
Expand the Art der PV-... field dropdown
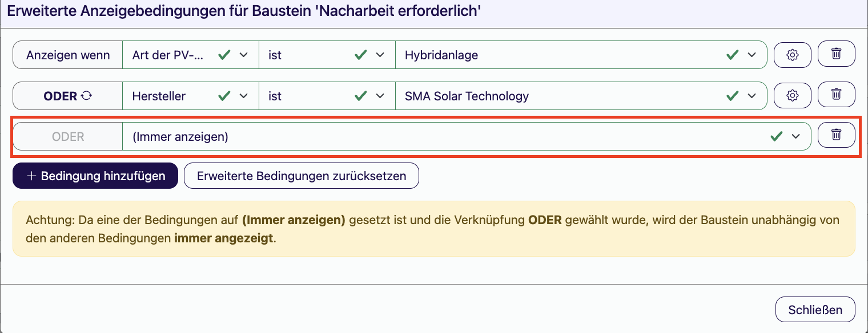point(191,55)
